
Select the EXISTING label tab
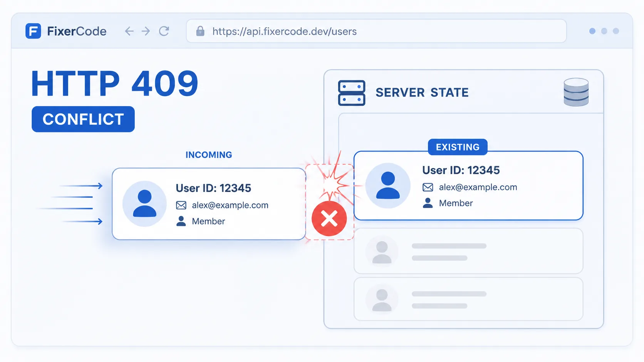pyautogui.click(x=458, y=147)
